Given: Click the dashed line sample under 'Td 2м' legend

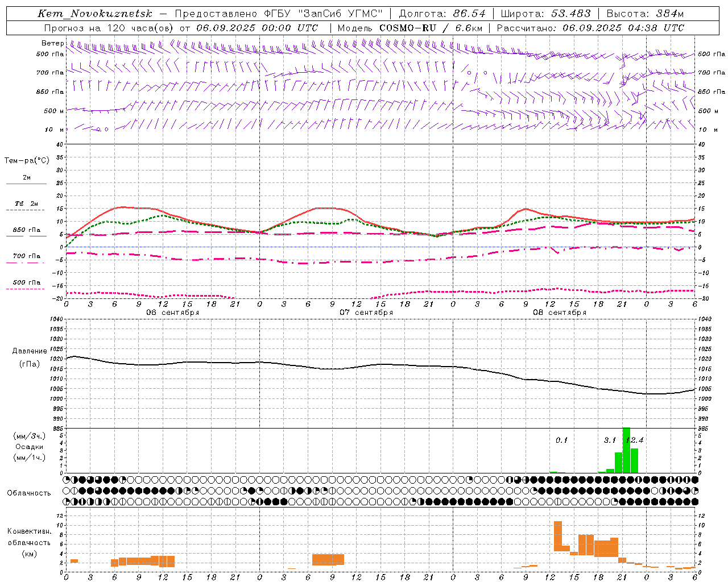Looking at the screenshot, I should 25,210.
